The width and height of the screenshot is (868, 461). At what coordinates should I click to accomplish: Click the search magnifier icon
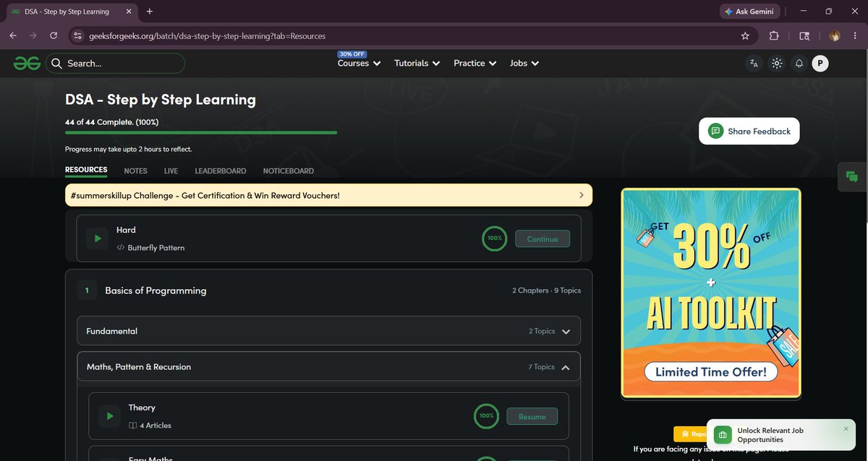(56, 64)
